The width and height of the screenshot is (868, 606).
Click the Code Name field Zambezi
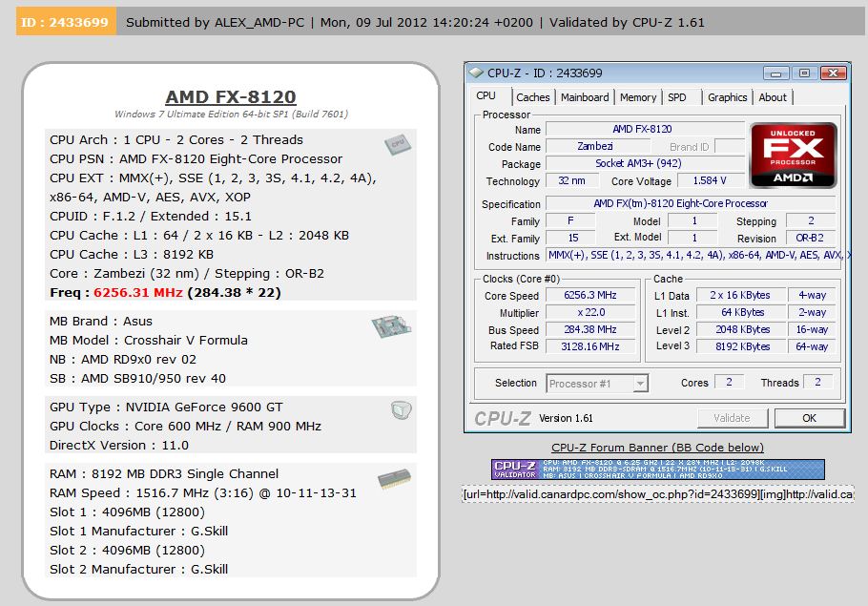click(x=598, y=146)
